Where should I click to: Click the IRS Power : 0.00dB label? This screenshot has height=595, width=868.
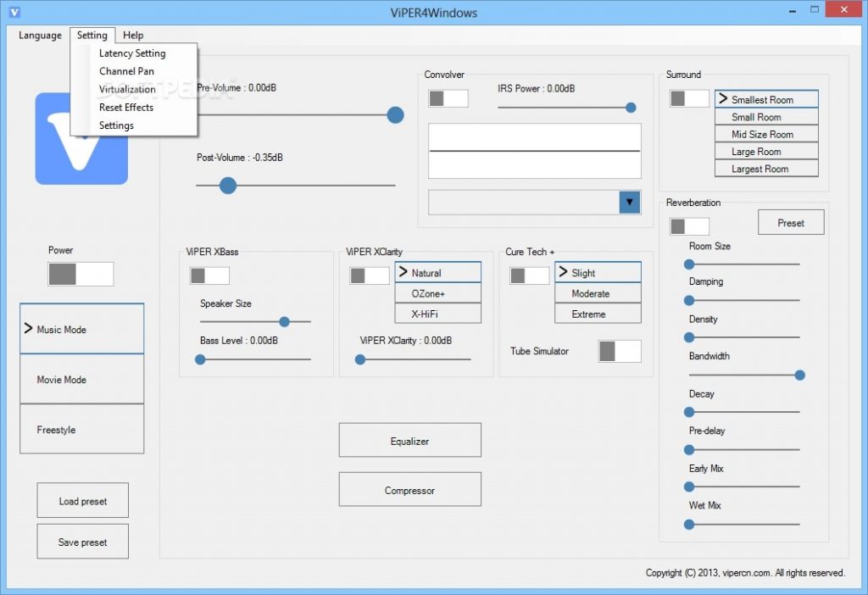pos(536,88)
